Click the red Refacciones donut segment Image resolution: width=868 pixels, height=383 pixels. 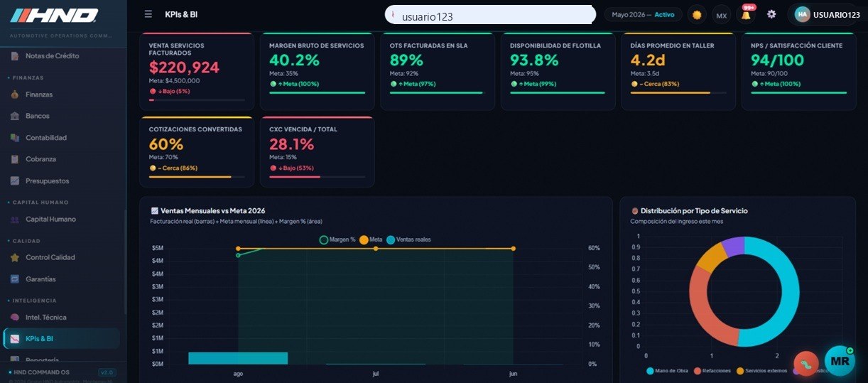pyautogui.click(x=702, y=306)
